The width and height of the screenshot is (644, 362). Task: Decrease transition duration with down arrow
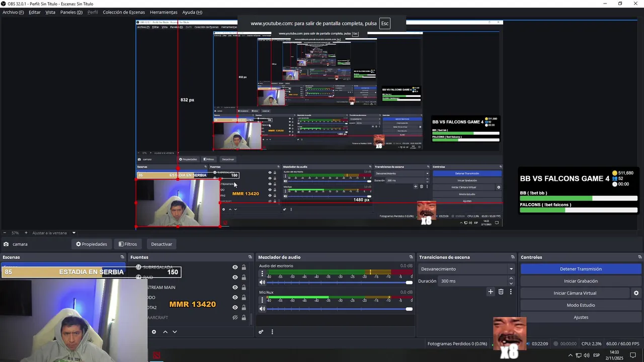511,284
